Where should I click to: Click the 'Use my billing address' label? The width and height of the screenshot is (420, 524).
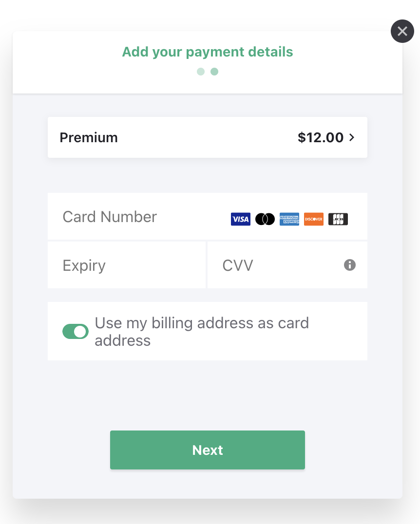click(202, 332)
